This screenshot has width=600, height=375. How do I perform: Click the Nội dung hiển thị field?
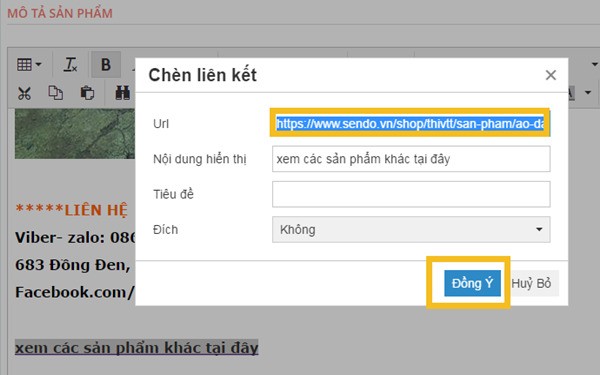pos(411,159)
